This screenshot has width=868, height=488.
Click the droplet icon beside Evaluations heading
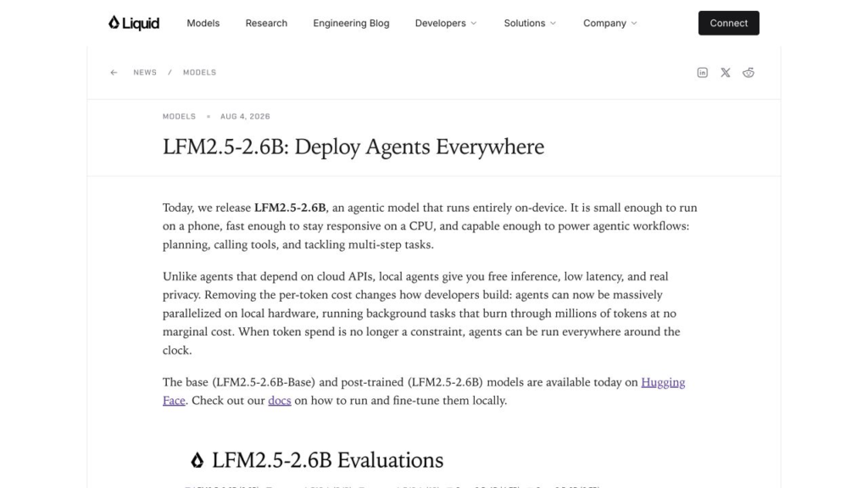pyautogui.click(x=197, y=460)
